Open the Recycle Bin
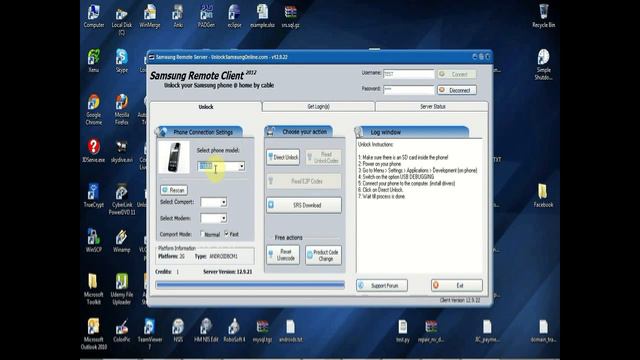This screenshot has width=640, height=360. tap(543, 16)
